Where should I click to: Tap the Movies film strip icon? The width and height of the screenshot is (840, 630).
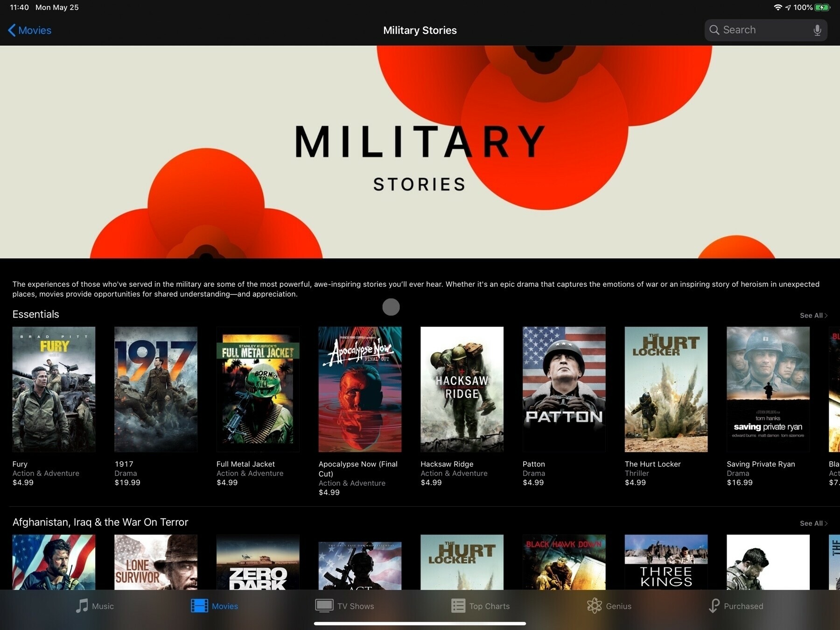point(199,606)
